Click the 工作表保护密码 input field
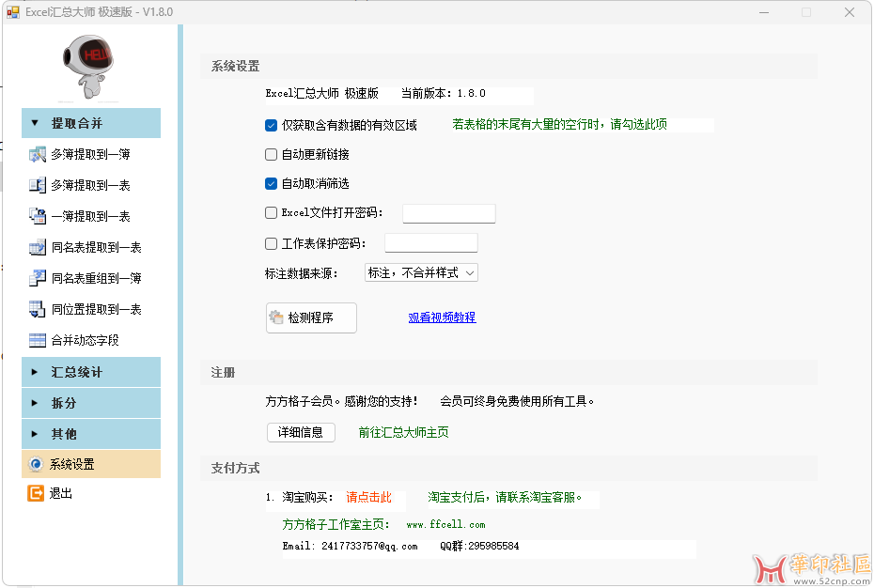Image resolution: width=874 pixels, height=588 pixels. pos(430,243)
